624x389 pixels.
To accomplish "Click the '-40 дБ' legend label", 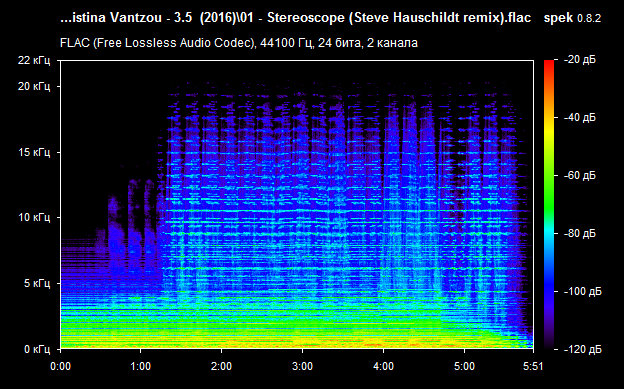I will click(580, 117).
